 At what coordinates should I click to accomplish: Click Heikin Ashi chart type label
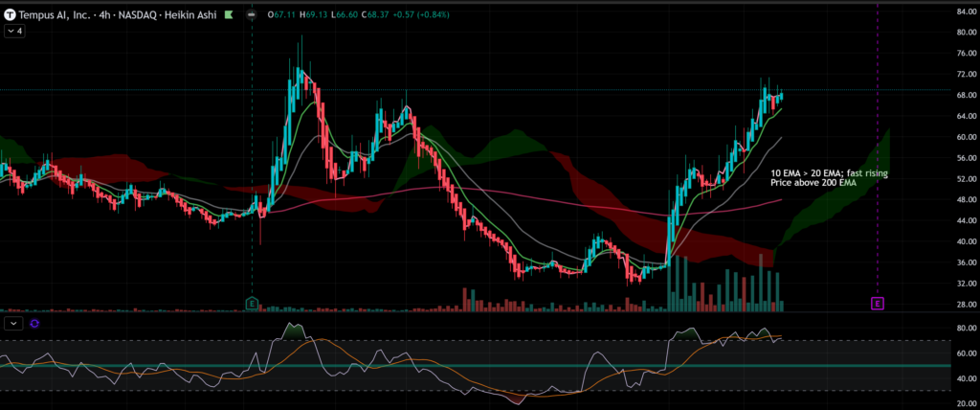pos(198,15)
